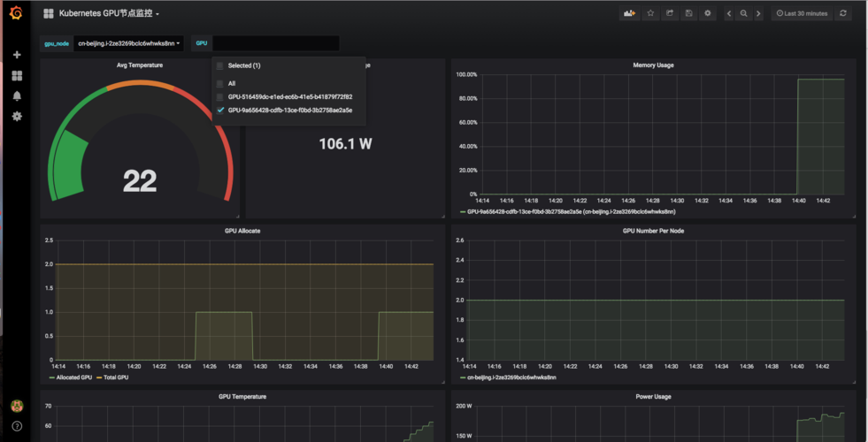
Task: Click the GPU variable search input field
Action: [x=275, y=43]
